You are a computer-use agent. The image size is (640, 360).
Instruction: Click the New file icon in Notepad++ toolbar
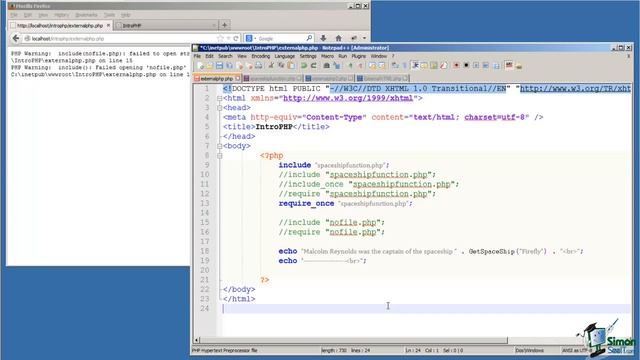coord(200,66)
